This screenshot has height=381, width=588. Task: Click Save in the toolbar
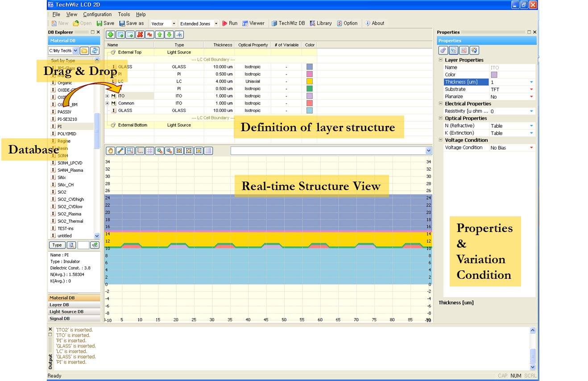coord(106,23)
